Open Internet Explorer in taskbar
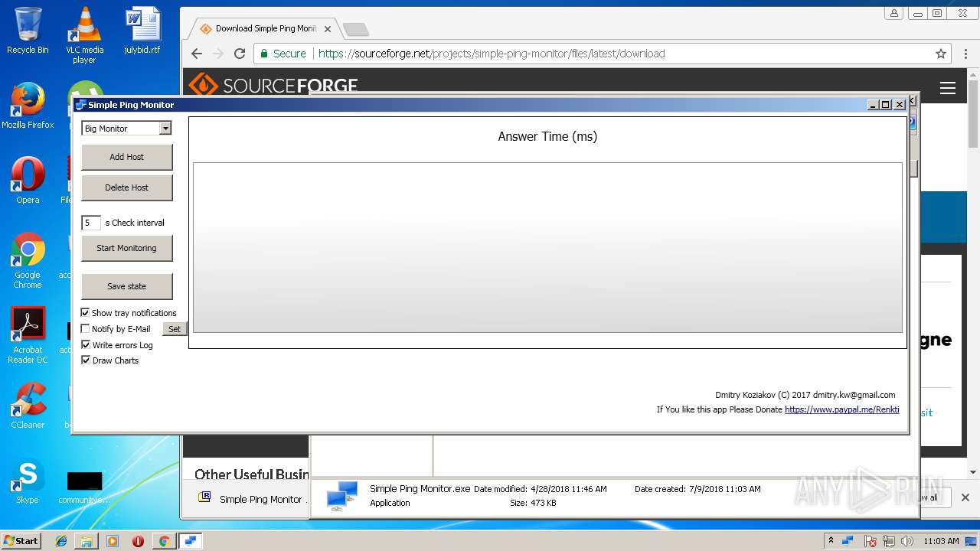980x551 pixels. tap(61, 541)
